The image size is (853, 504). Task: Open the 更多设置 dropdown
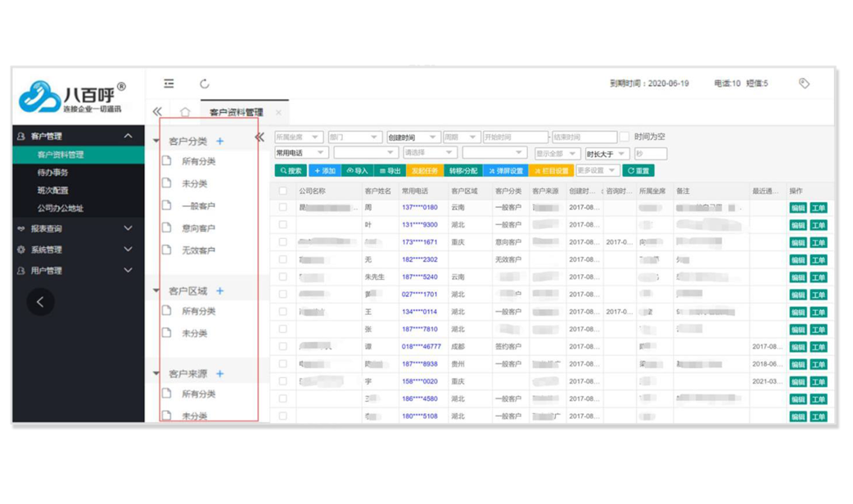click(597, 171)
